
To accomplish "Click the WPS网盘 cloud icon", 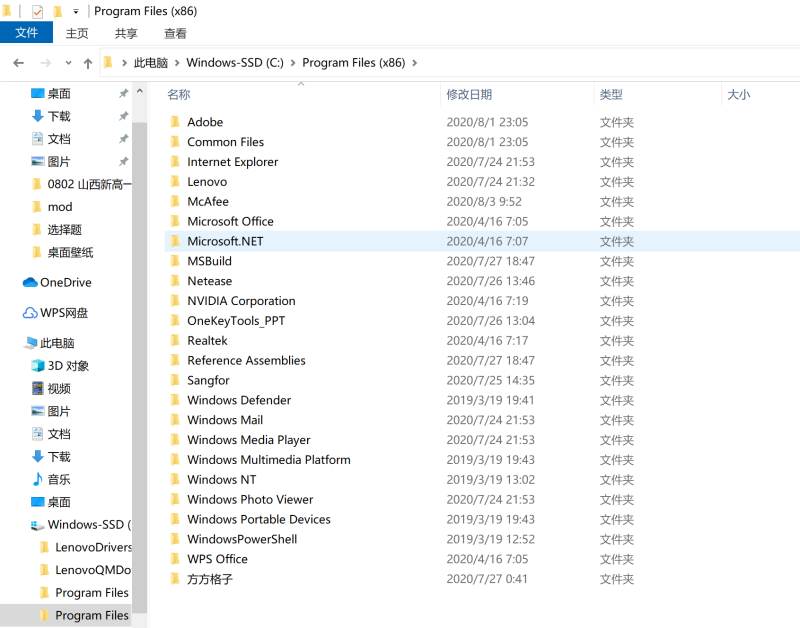I will click(30, 313).
